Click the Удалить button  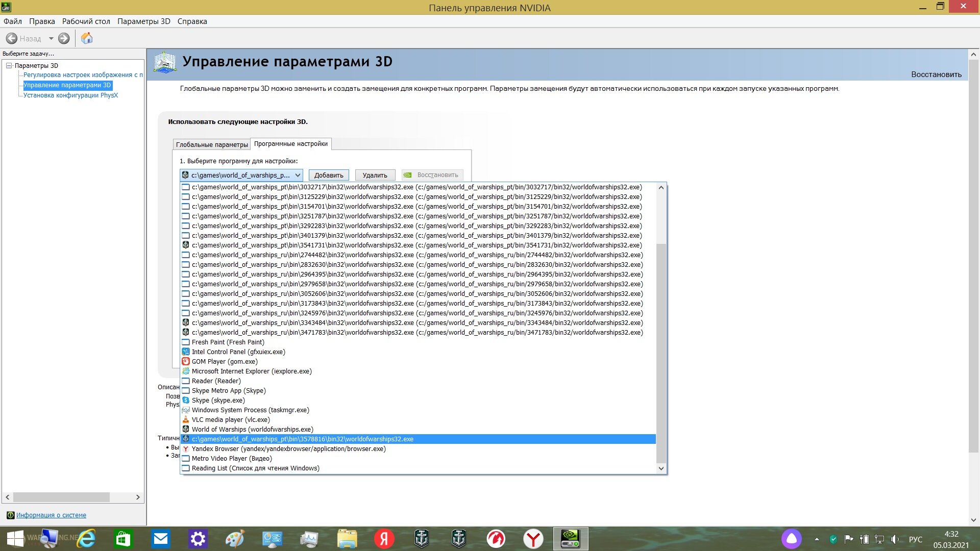tap(375, 175)
